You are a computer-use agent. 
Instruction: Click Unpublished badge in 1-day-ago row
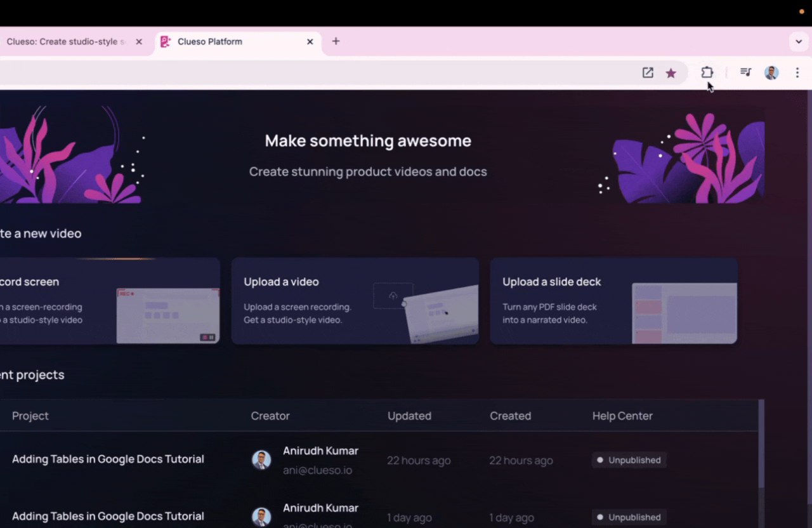629,517
